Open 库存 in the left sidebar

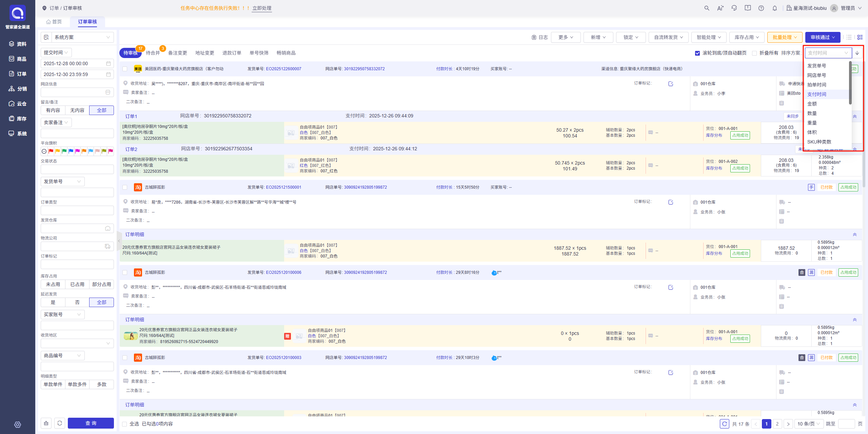[18, 118]
